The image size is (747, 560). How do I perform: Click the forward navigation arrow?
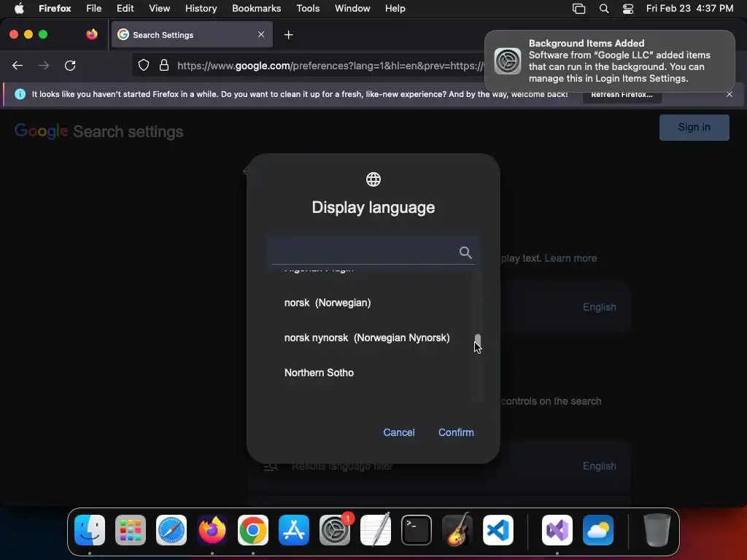44,65
